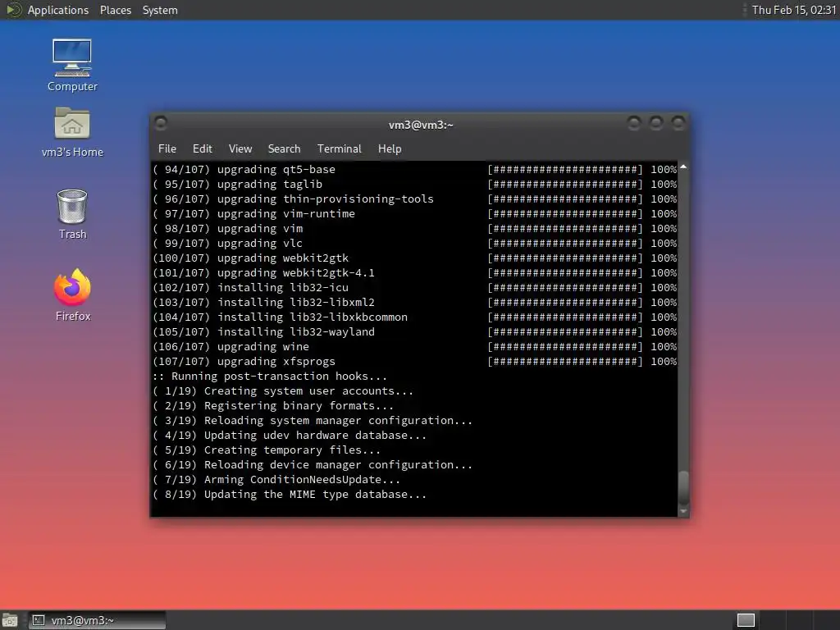
Task: Click 'Creating temporary files...' line
Action: point(267,450)
